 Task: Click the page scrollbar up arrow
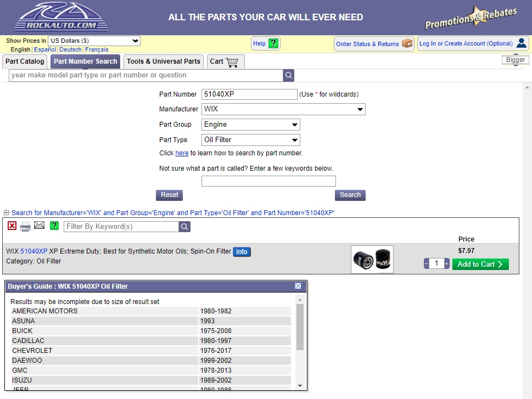pos(527,87)
